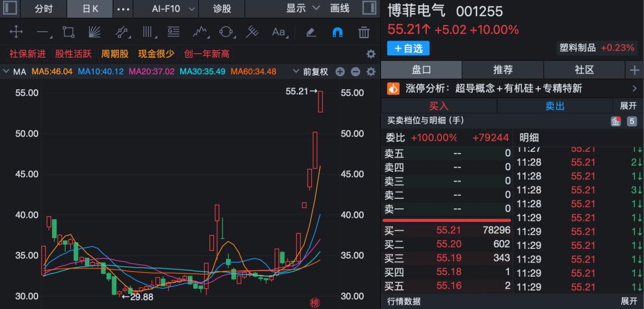Click the eraser tool icon
The image size is (644, 309).
tap(311, 32)
